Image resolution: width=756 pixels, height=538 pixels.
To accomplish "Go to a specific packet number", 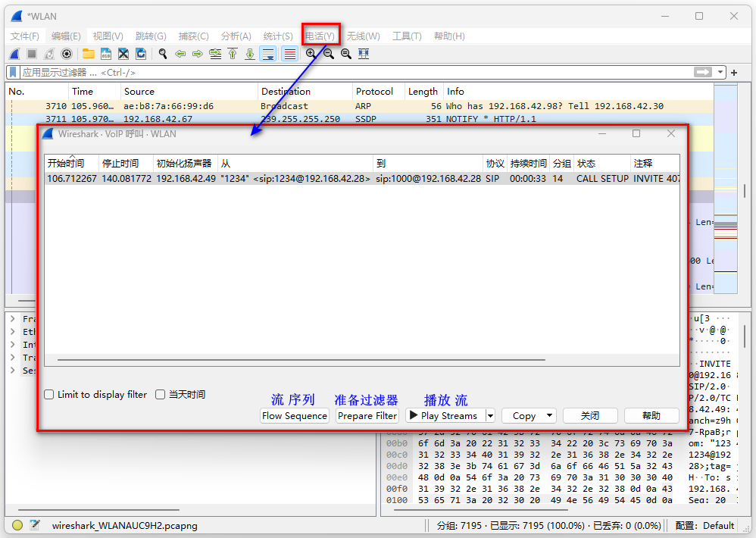I will coord(215,54).
